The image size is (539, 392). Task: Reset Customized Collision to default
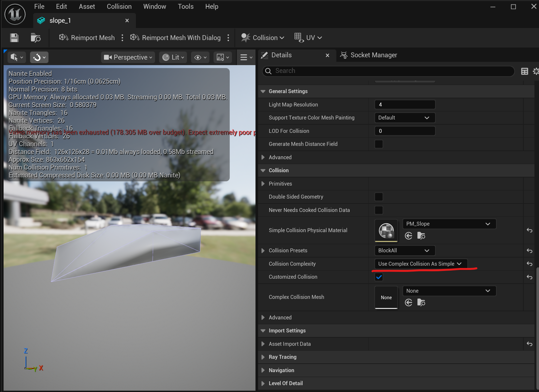pyautogui.click(x=530, y=277)
